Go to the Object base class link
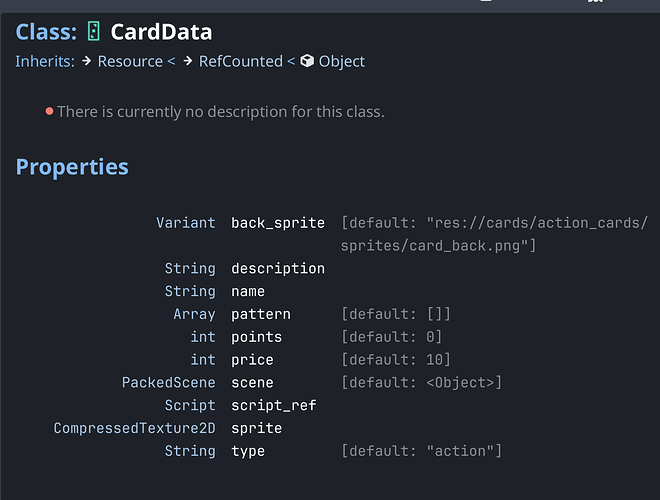Screen dimensions: 660x500 tap(341, 62)
